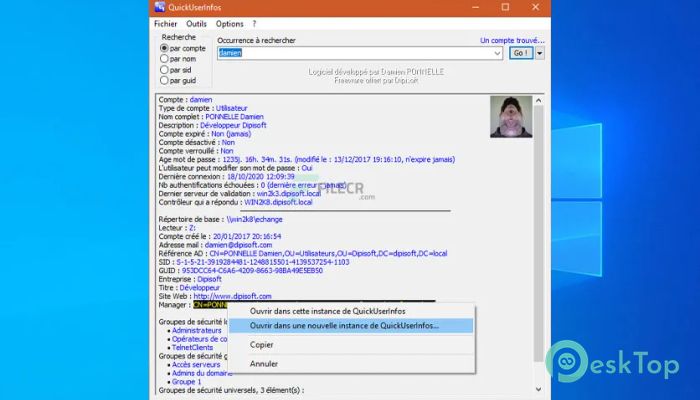Click the scrollbar up arrow in results pane
Screen dimensions: 700x400
538,100
